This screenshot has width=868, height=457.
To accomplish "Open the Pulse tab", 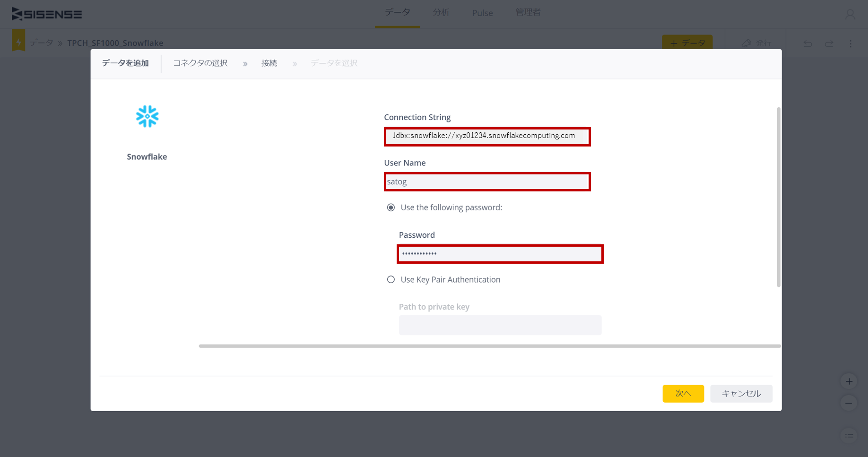I will [482, 13].
